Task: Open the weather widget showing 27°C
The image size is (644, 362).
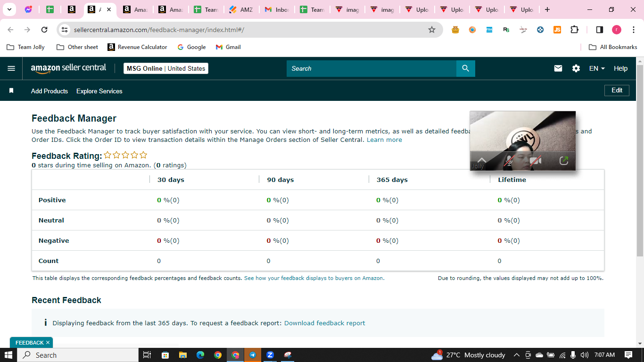Action: tap(468, 355)
